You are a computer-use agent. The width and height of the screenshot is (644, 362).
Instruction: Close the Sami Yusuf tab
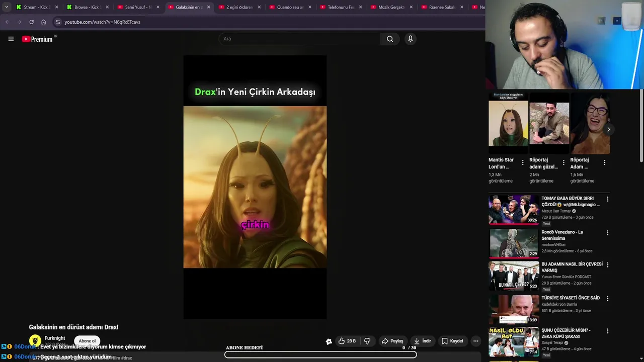157,7
